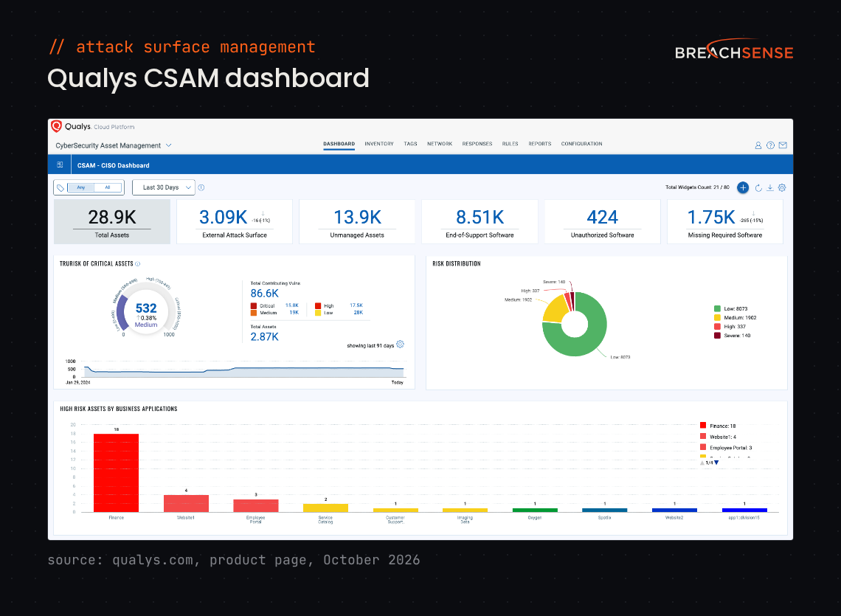841x616 pixels.
Task: Click the 86.6K total contributing vulns value
Action: click(x=264, y=294)
